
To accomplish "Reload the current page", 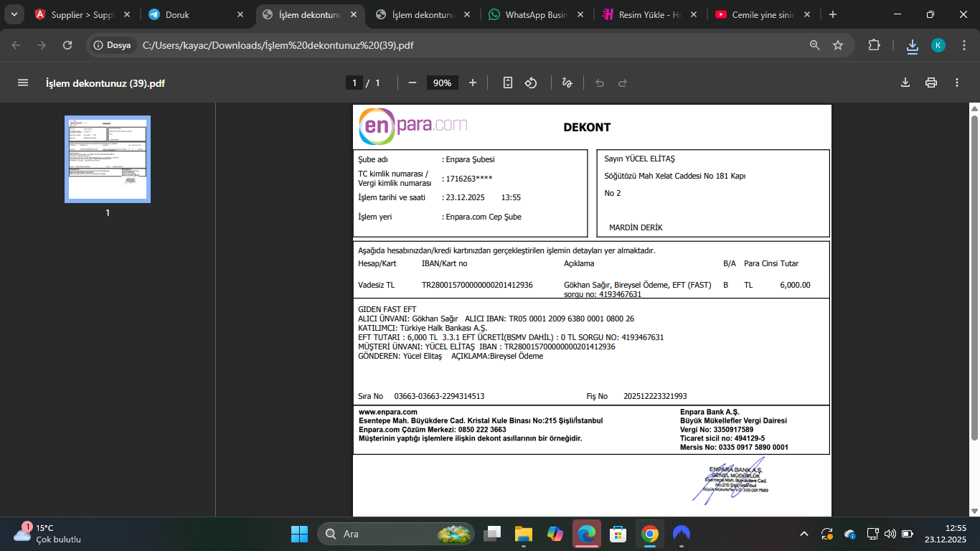I will 67,45.
